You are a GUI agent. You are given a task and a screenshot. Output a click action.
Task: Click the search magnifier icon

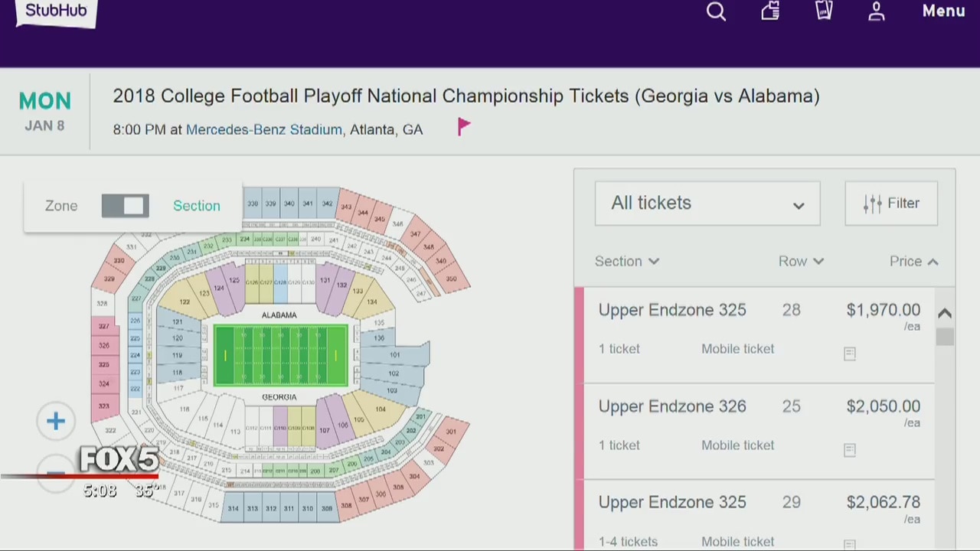coord(716,11)
